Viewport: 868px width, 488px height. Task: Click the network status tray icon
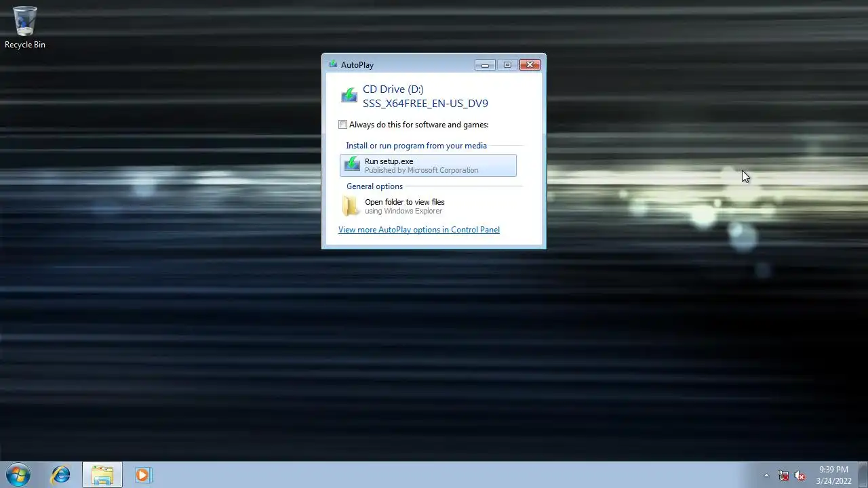(x=783, y=475)
